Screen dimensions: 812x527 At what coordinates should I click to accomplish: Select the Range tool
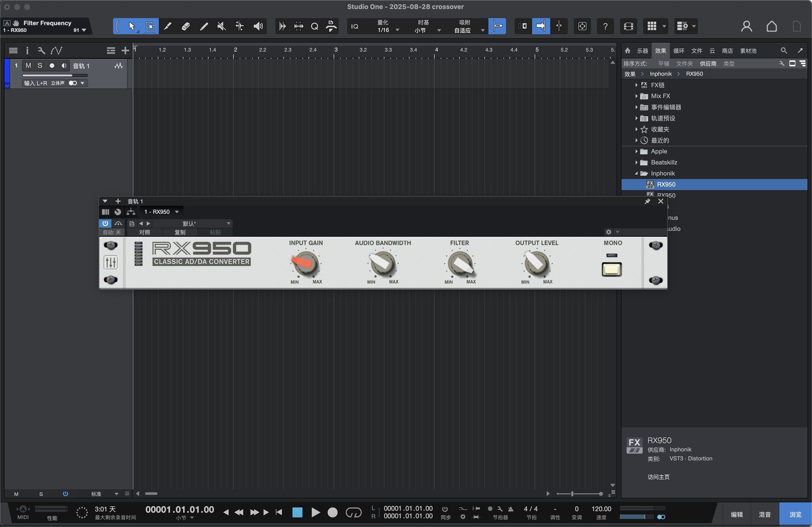150,26
